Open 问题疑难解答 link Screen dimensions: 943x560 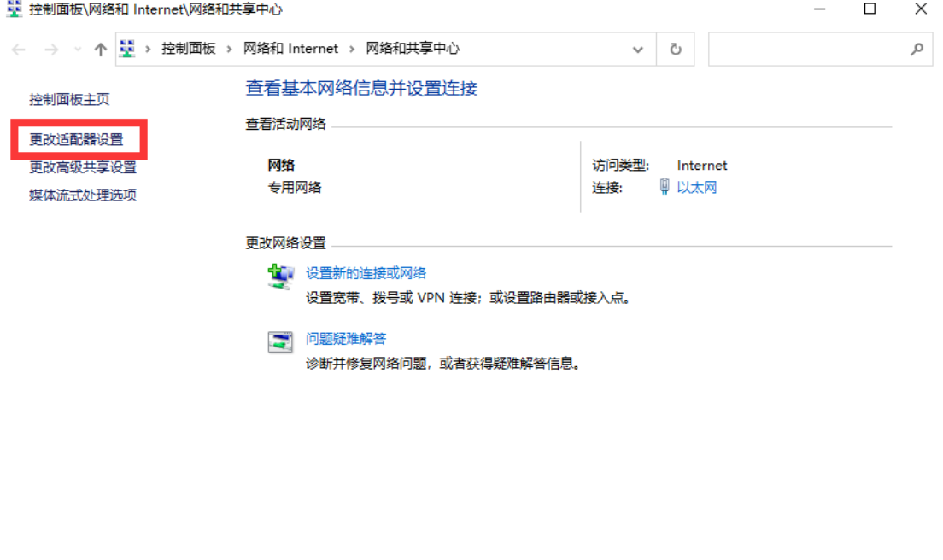tap(346, 339)
